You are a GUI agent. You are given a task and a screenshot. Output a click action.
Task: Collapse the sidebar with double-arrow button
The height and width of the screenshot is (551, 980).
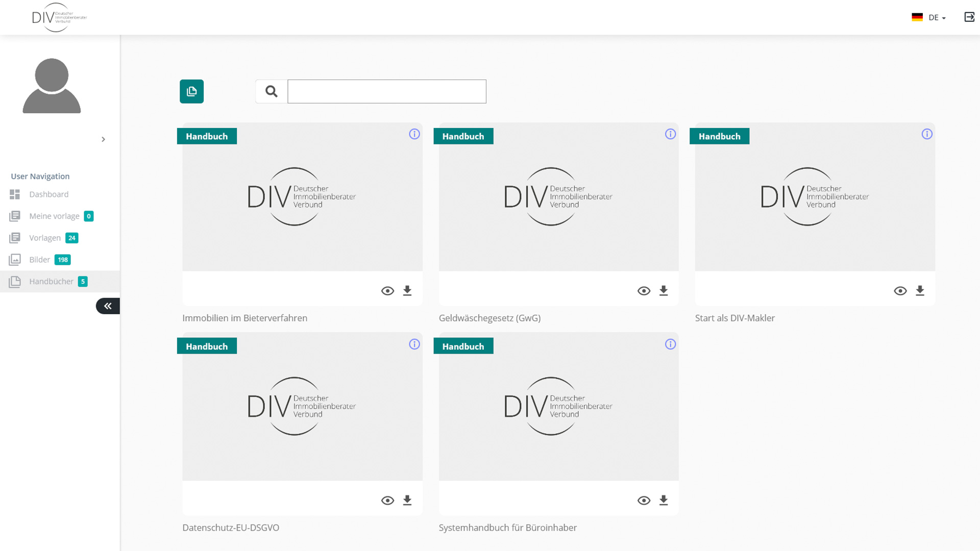[x=108, y=306]
